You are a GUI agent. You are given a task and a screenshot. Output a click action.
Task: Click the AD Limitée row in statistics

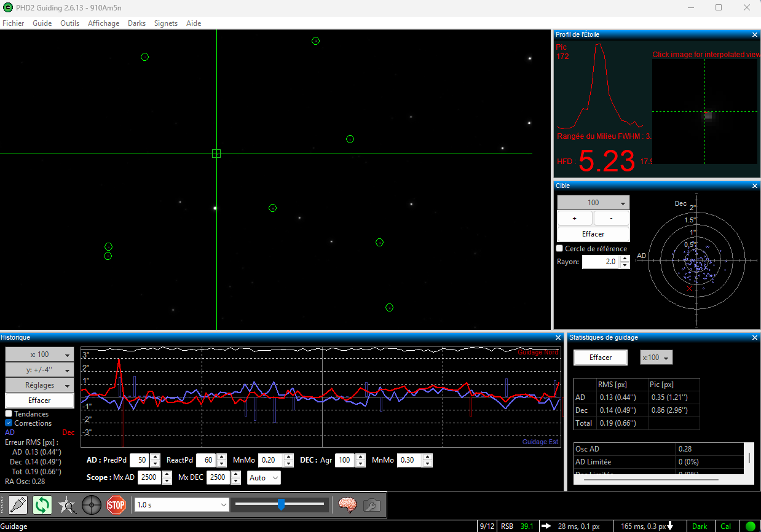[x=658, y=461]
